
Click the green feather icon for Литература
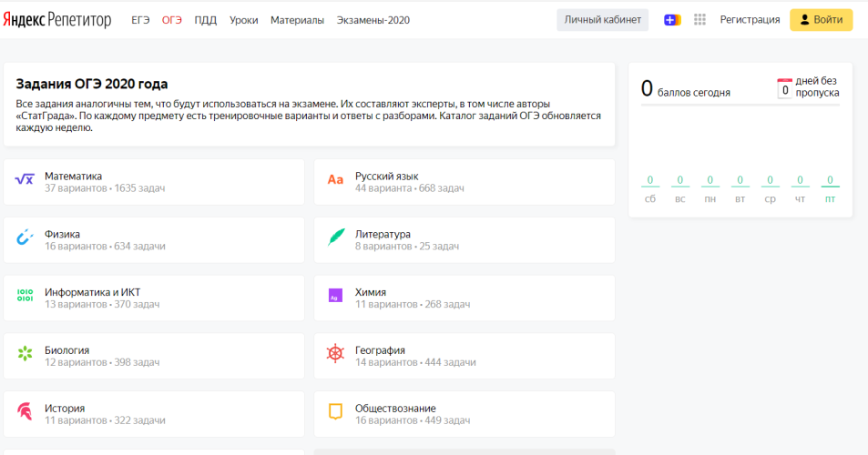pyautogui.click(x=335, y=238)
